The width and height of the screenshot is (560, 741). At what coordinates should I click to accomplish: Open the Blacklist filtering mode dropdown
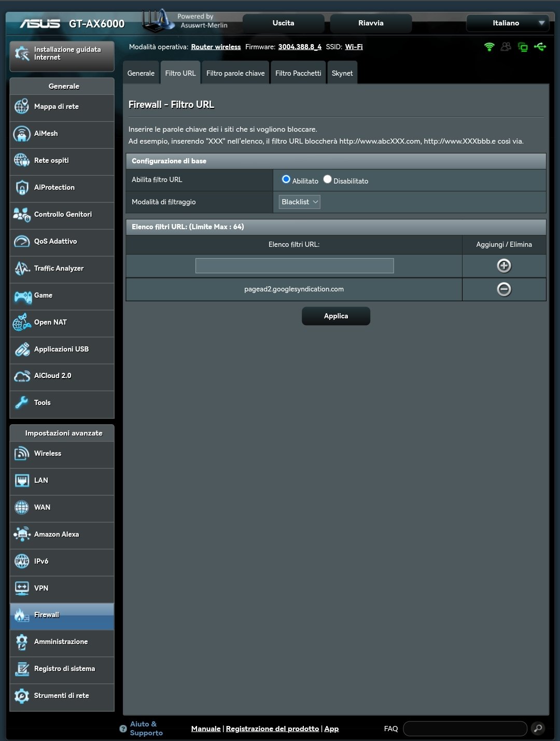[x=299, y=202]
